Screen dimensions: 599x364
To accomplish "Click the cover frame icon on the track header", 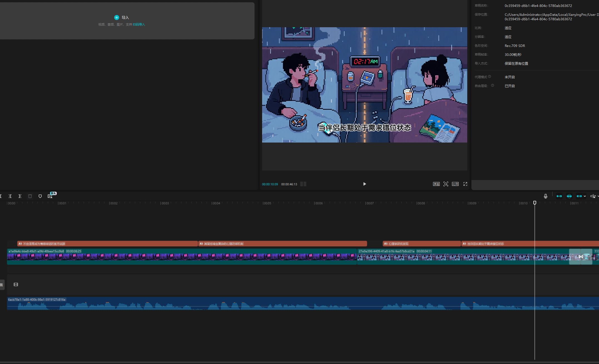I will (16, 285).
